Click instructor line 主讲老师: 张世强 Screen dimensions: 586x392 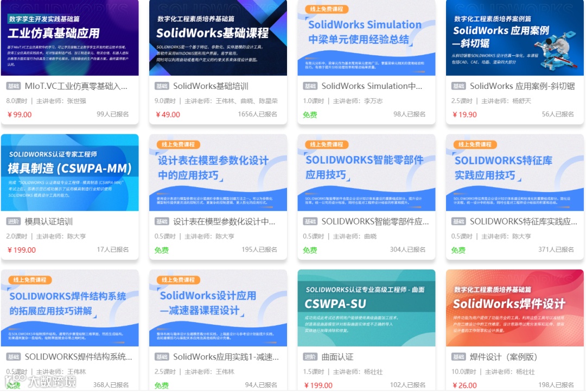pyautogui.click(x=61, y=101)
